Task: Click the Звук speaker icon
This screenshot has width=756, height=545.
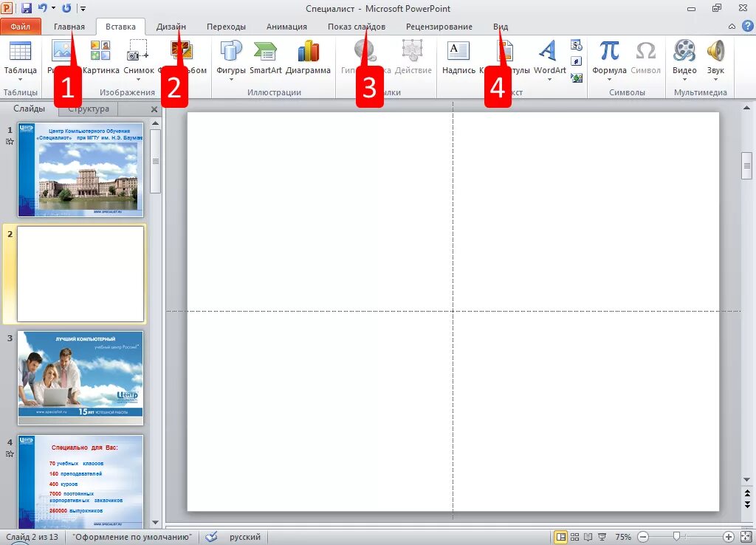Action: coord(715,51)
